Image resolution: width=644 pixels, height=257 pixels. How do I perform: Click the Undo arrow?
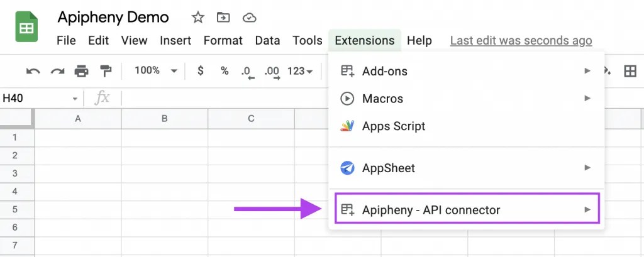[33, 72]
